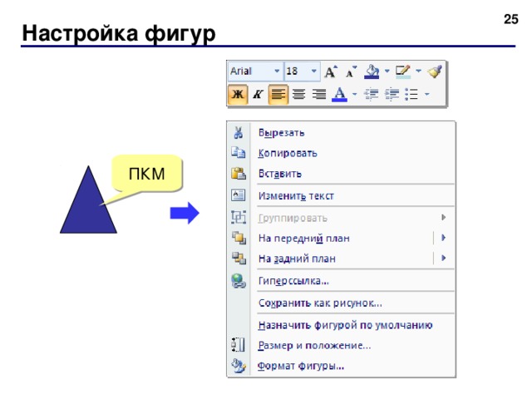Apply shape outline pencil icon
The height and width of the screenshot is (399, 532).
tap(402, 71)
